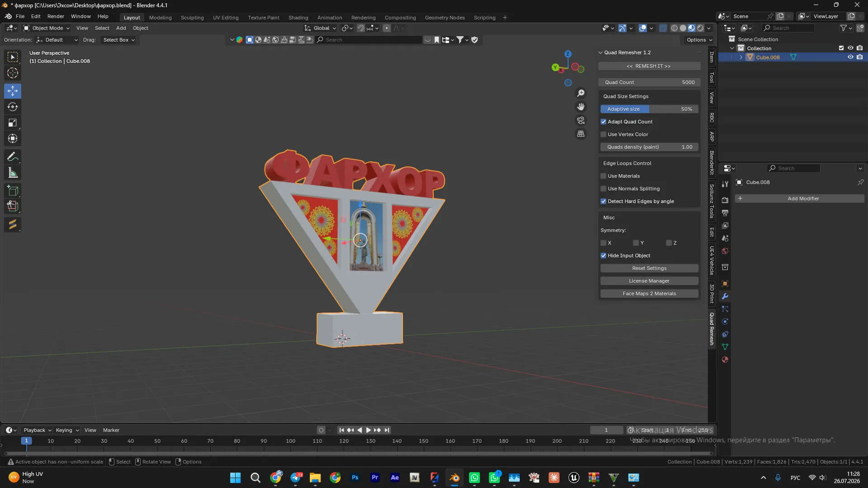Open Photoshop from the taskbar

click(355, 478)
